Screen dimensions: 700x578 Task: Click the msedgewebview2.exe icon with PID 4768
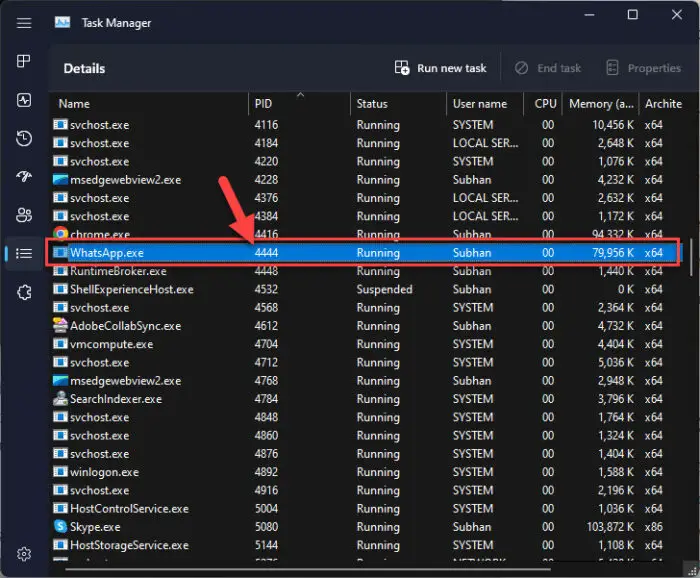click(60, 380)
